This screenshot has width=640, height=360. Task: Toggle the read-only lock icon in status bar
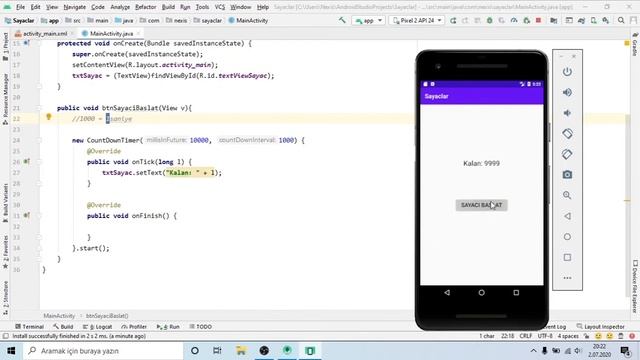coord(587,336)
